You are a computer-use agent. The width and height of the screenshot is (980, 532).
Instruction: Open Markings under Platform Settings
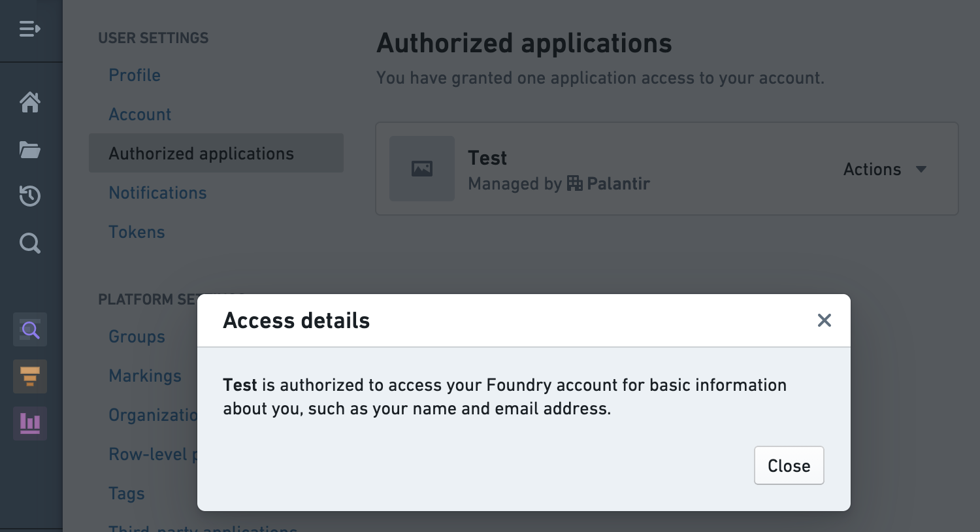[145, 376]
